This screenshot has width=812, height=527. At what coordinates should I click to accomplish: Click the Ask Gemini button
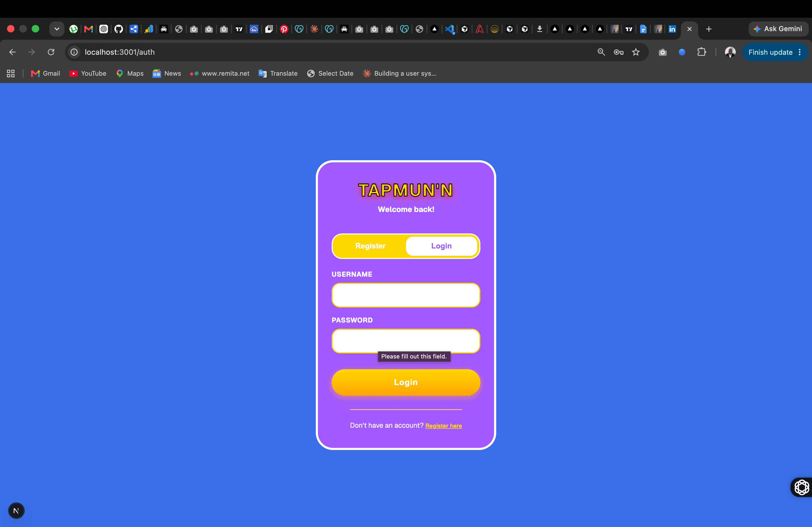click(778, 29)
